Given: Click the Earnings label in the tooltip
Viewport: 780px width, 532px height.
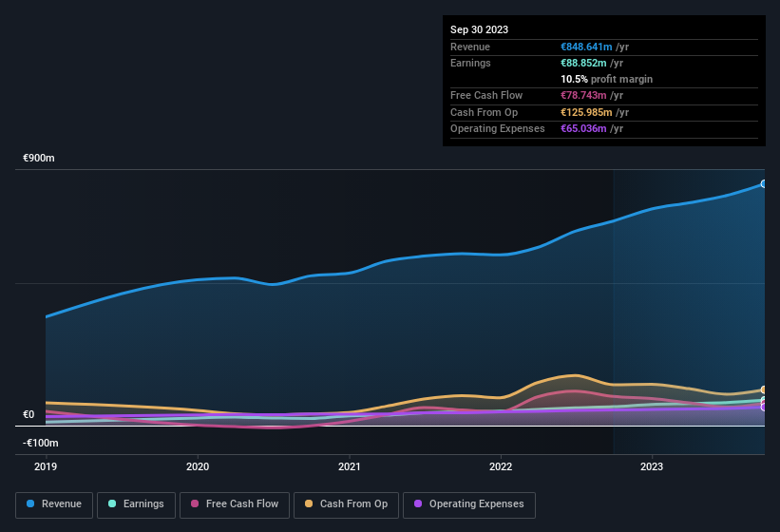Looking at the screenshot, I should pyautogui.click(x=470, y=63).
